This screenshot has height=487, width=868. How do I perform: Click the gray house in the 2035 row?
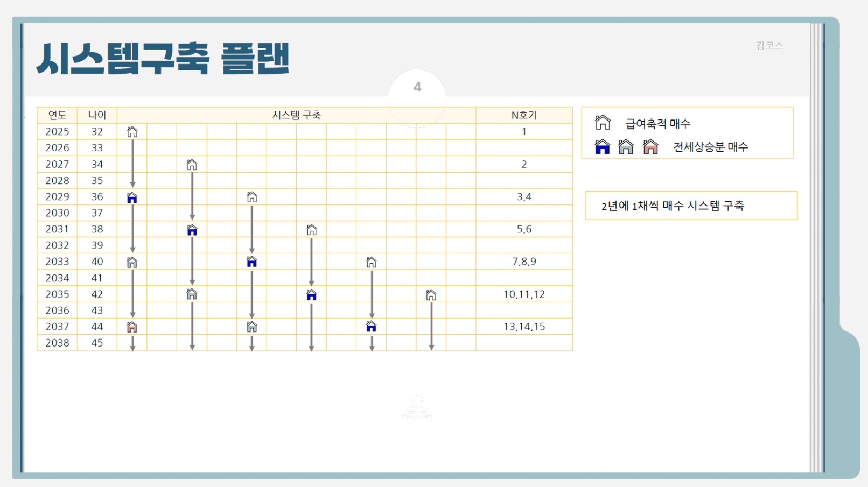[192, 294]
